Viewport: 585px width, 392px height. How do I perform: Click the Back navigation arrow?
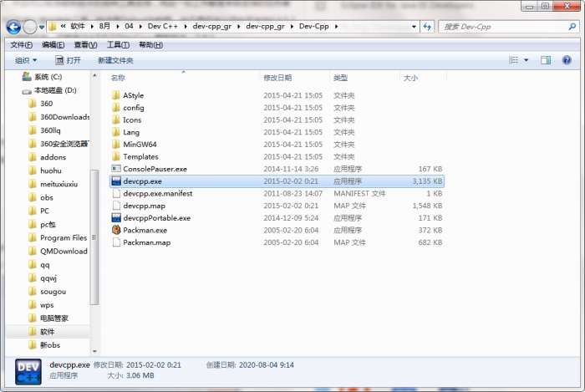(14, 27)
